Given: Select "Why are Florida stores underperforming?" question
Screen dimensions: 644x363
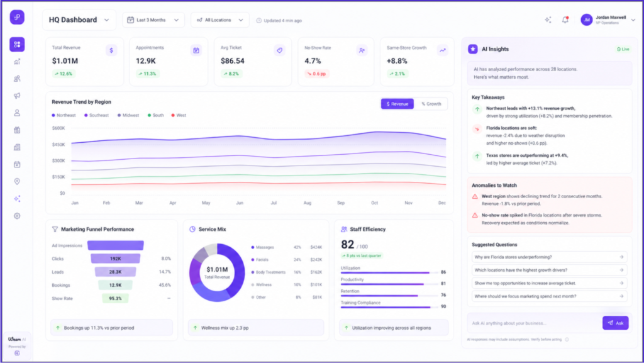Looking at the screenshot, I should [549, 257].
